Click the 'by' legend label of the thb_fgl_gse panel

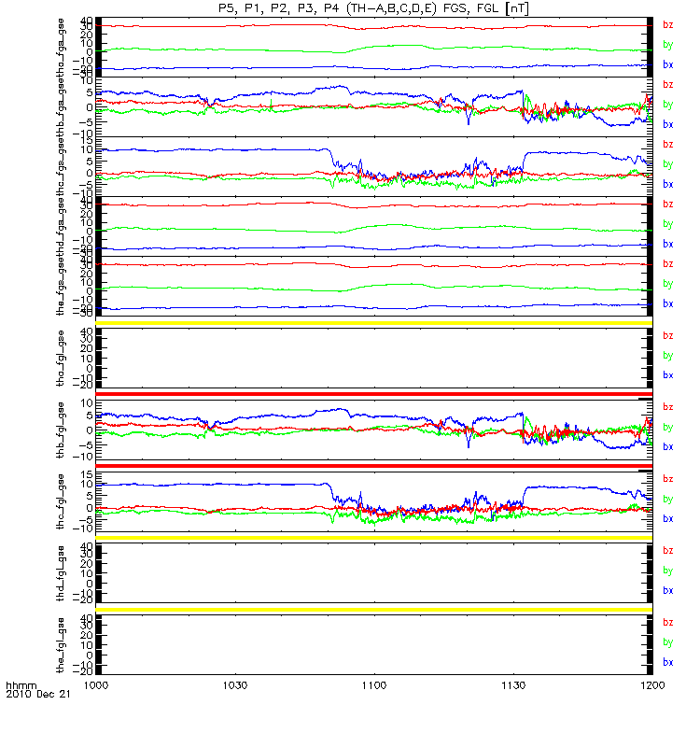pos(667,428)
